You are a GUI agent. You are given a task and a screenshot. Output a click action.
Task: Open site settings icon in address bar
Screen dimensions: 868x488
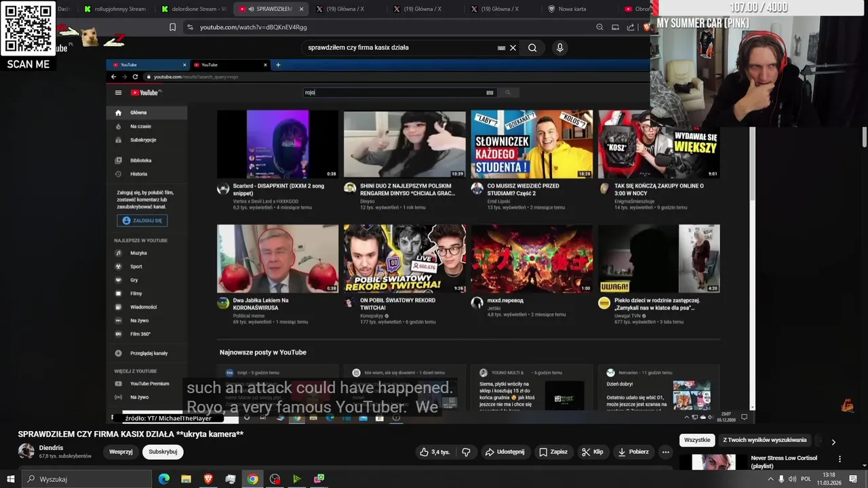pos(190,27)
